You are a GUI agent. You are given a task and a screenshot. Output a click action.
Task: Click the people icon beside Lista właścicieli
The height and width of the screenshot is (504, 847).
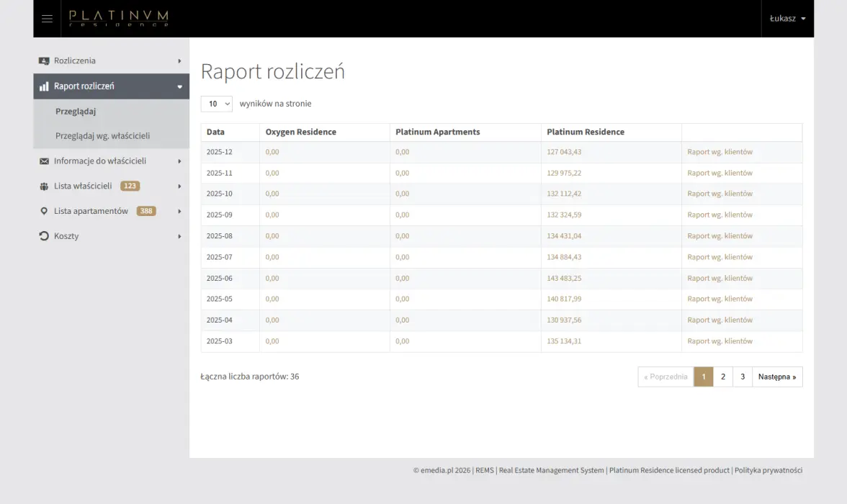[44, 186]
